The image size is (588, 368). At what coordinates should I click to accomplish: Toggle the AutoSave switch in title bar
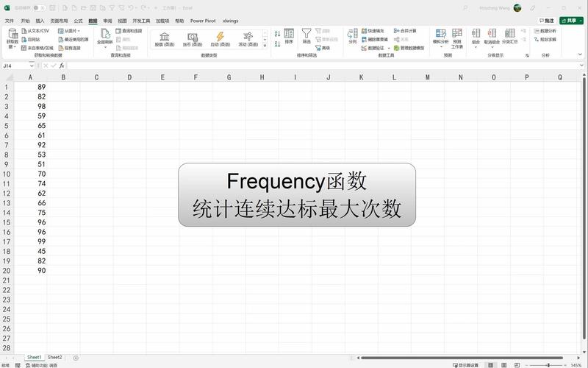(39, 8)
